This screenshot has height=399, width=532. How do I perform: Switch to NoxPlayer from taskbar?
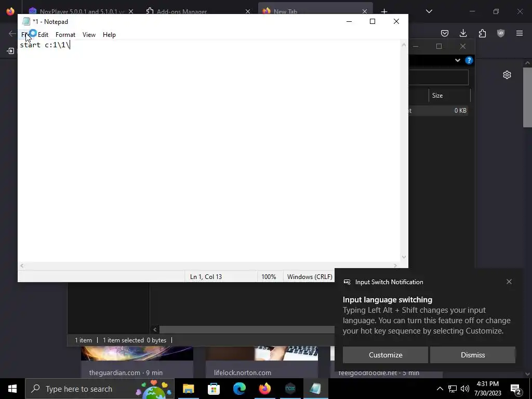290,389
